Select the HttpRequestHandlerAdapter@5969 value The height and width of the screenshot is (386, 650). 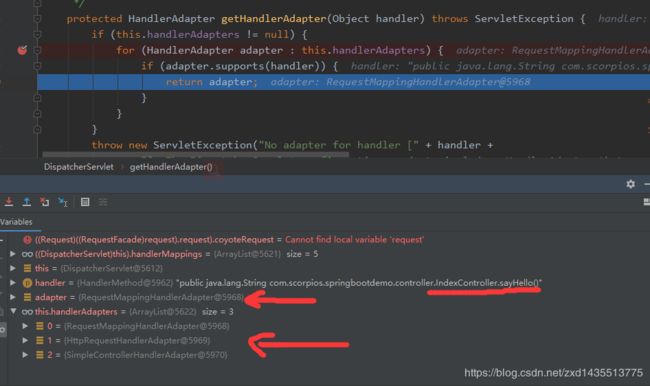tap(137, 340)
